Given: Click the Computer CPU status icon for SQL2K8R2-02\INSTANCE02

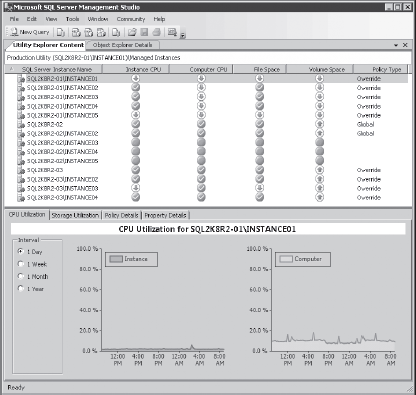Looking at the screenshot, I should [x=201, y=133].
